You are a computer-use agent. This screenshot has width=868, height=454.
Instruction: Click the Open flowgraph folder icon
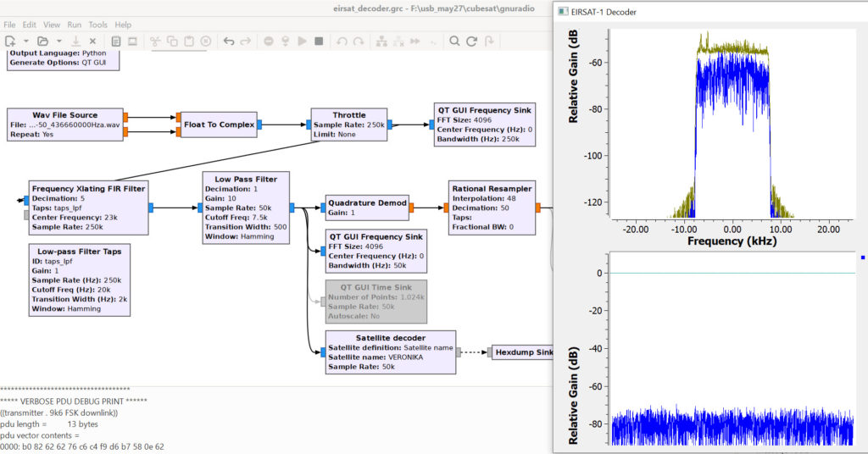pyautogui.click(x=42, y=41)
